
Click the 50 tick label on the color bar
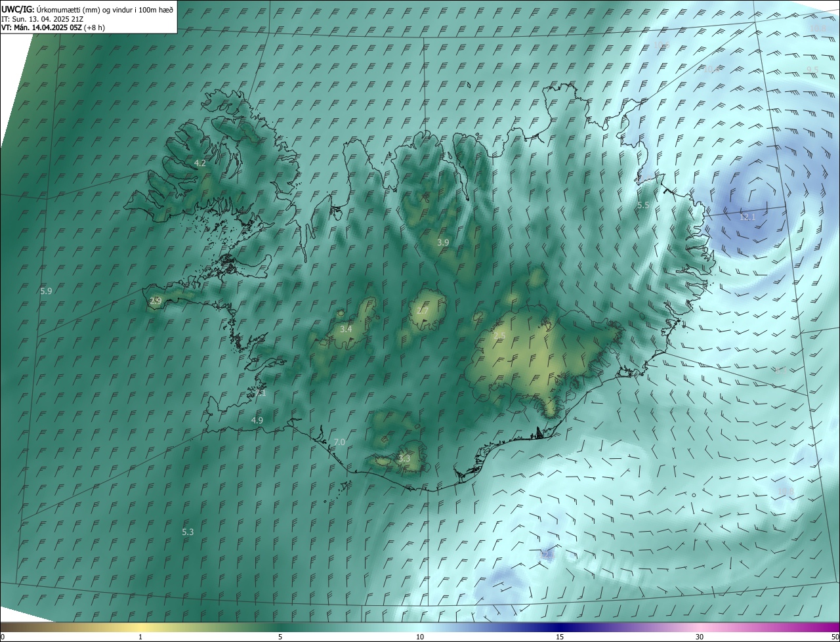(x=835, y=637)
